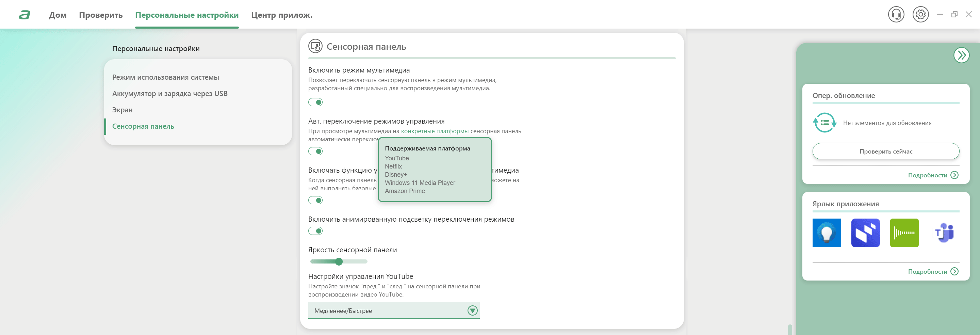Click the Acer logo icon
Viewport: 980px width, 335px height.
click(25, 15)
